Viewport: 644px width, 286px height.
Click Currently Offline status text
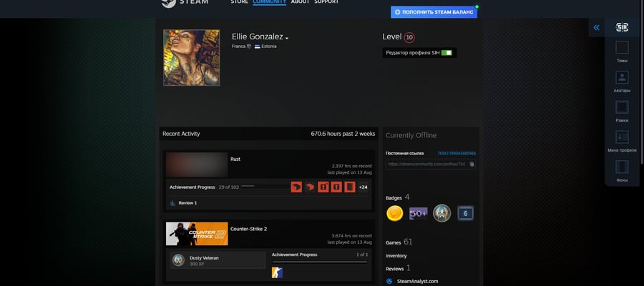point(411,135)
